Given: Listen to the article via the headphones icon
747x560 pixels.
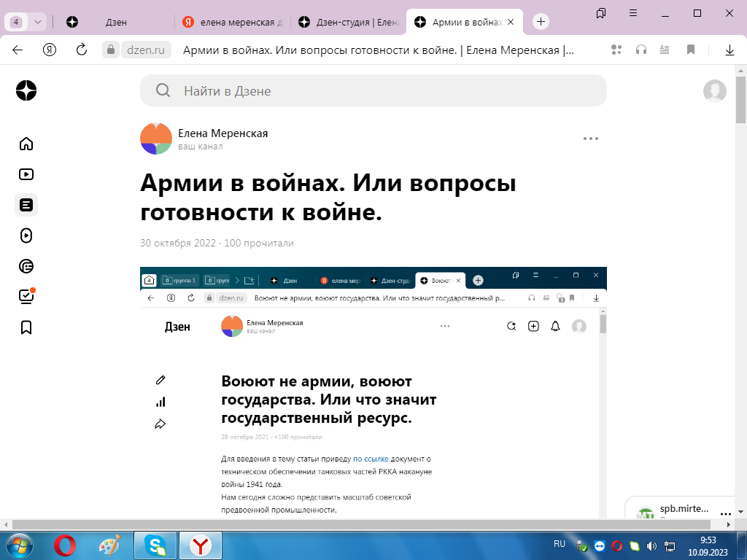Looking at the screenshot, I should 641,50.
